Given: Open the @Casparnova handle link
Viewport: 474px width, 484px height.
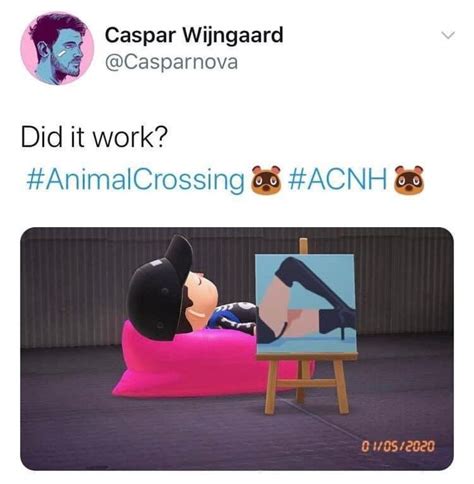Looking at the screenshot, I should [171, 62].
